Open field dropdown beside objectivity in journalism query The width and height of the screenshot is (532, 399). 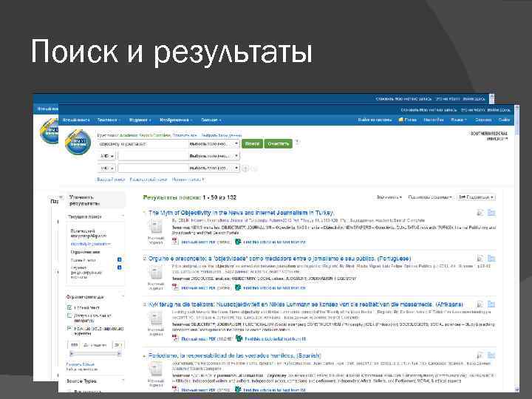(214, 144)
